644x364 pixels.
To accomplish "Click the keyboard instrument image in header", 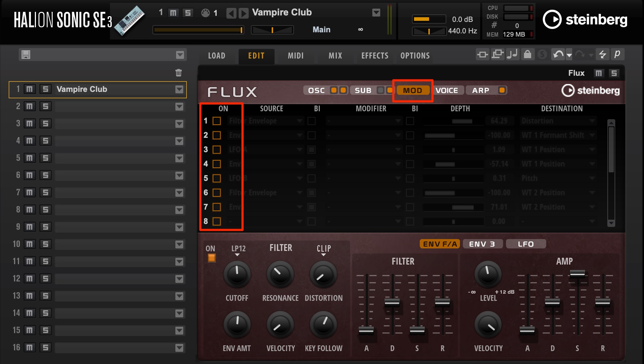I will [x=130, y=20].
